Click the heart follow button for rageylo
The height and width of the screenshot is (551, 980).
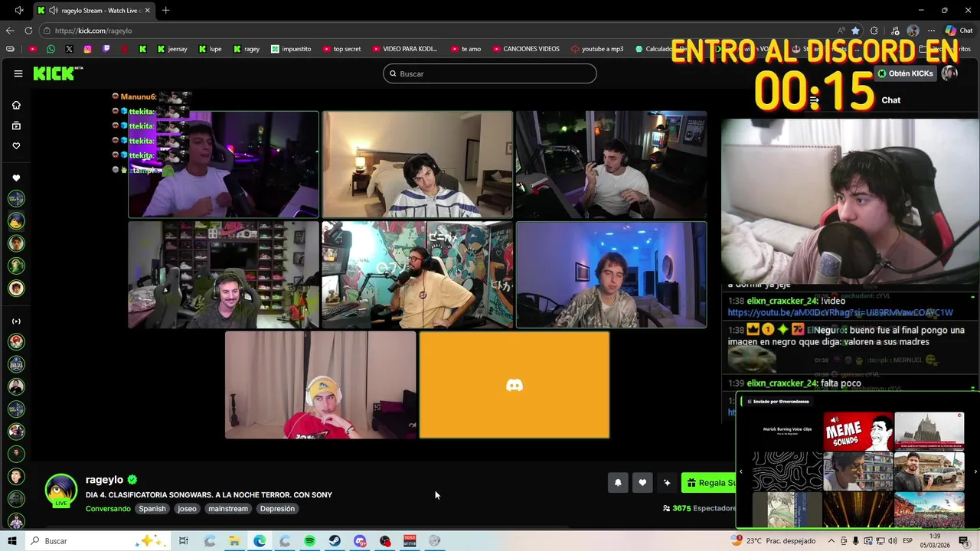642,483
